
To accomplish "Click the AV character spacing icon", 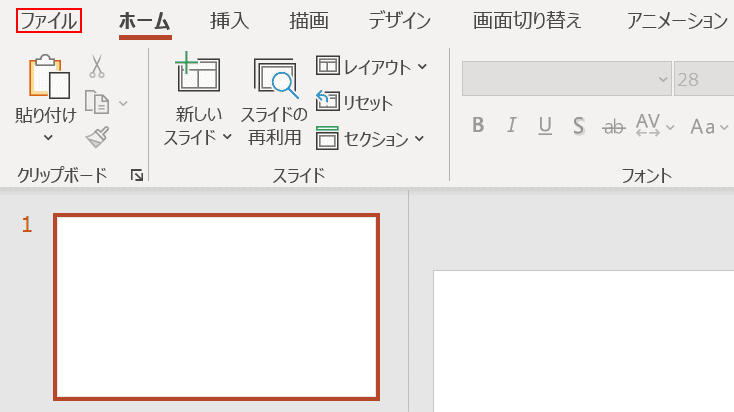I will click(x=648, y=125).
